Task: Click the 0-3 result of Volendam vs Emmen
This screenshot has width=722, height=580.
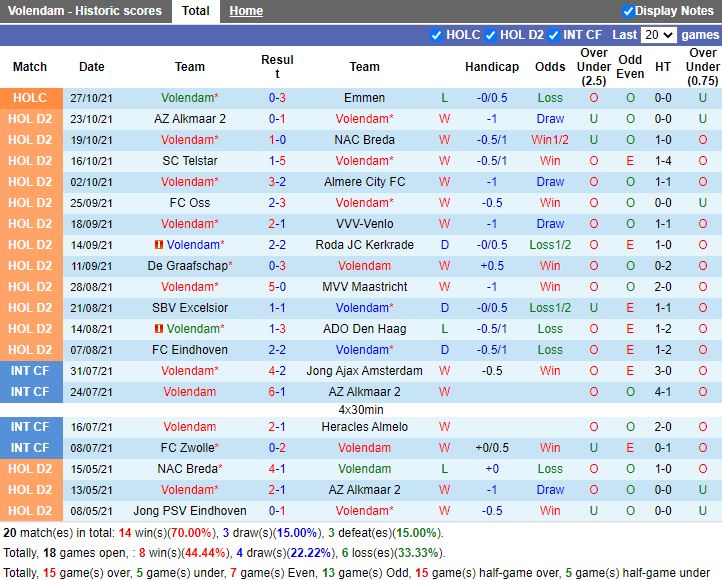Action: (x=277, y=98)
